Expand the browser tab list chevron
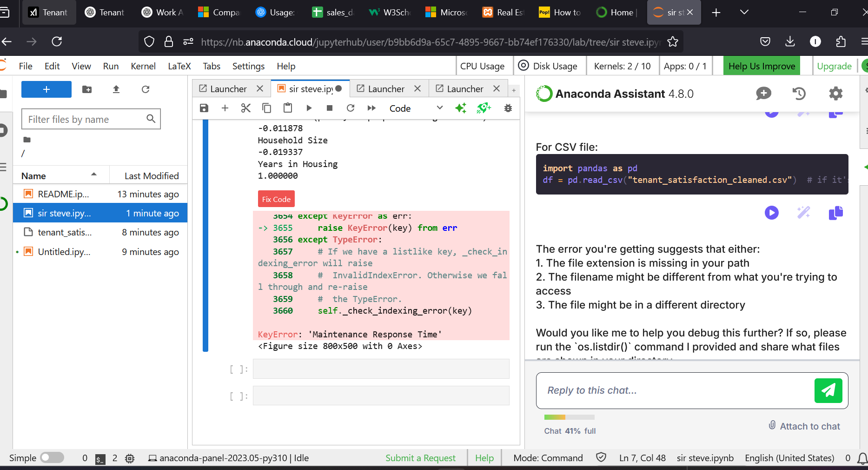868x470 pixels. click(x=744, y=13)
